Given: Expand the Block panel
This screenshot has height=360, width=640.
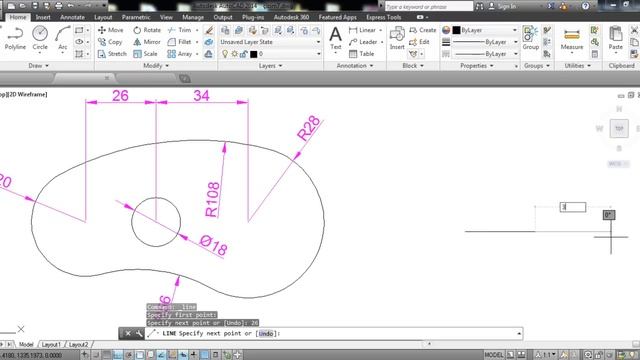Looking at the screenshot, I should pos(413,66).
